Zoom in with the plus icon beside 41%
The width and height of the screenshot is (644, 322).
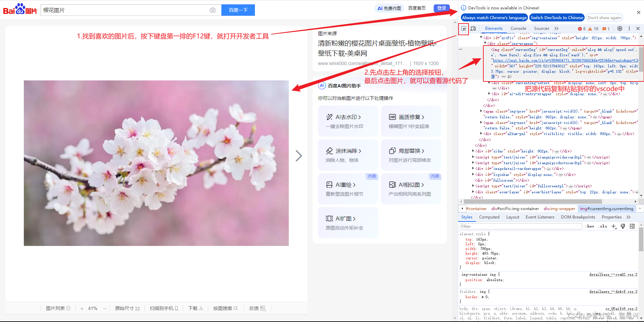[x=82, y=309]
